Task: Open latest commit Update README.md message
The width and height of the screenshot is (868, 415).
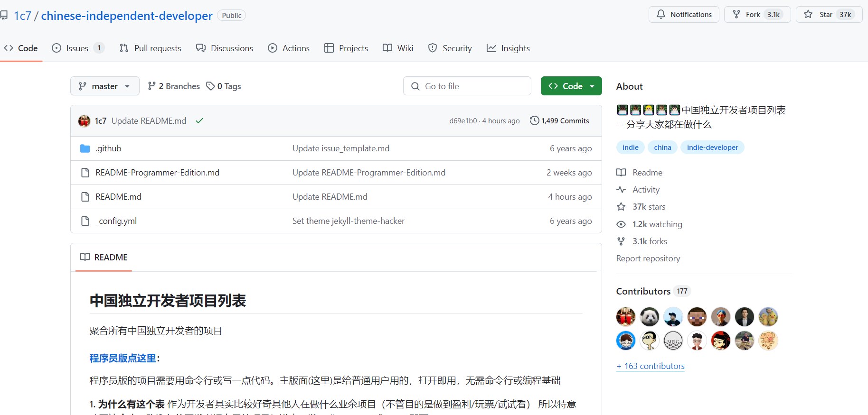Action: click(149, 121)
